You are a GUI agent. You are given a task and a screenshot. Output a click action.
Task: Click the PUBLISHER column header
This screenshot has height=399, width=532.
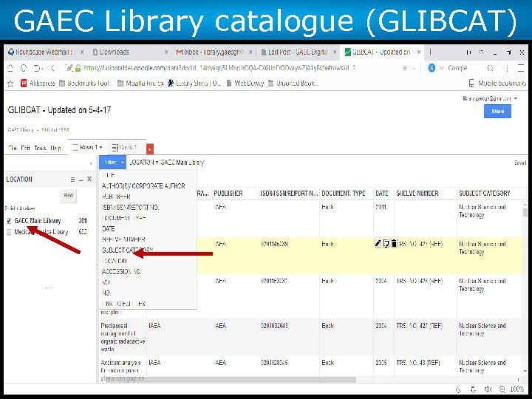228,194
